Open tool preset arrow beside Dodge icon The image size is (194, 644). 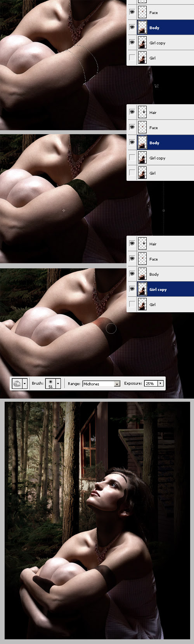pyautogui.click(x=25, y=383)
